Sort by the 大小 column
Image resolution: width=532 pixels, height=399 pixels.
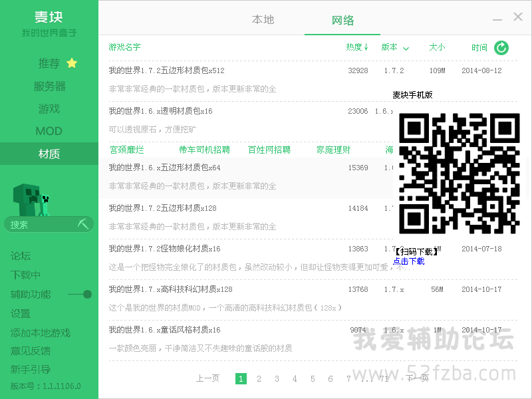pos(437,47)
